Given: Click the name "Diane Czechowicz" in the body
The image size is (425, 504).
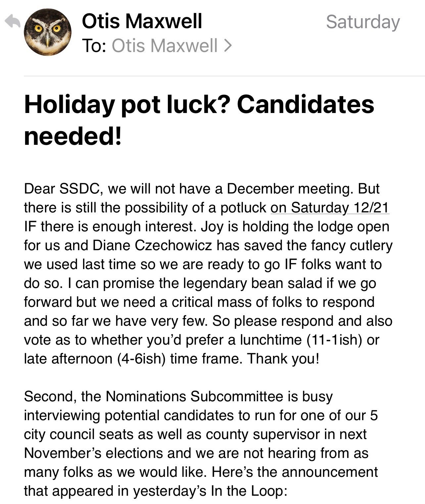Looking at the screenshot, I should point(152,246).
